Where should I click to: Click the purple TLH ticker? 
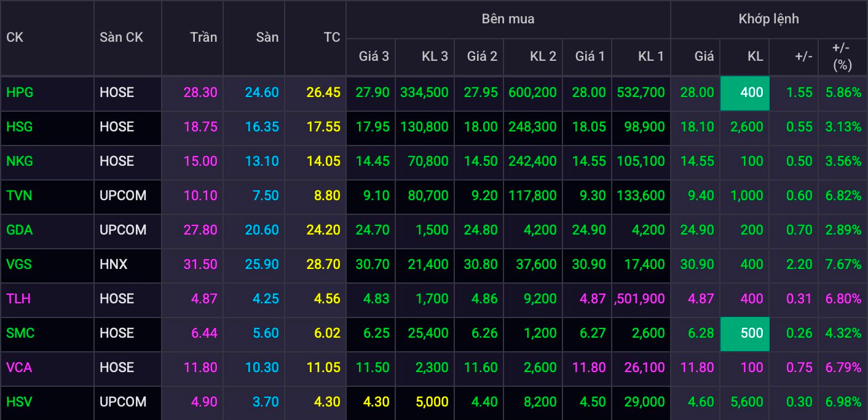[18, 299]
